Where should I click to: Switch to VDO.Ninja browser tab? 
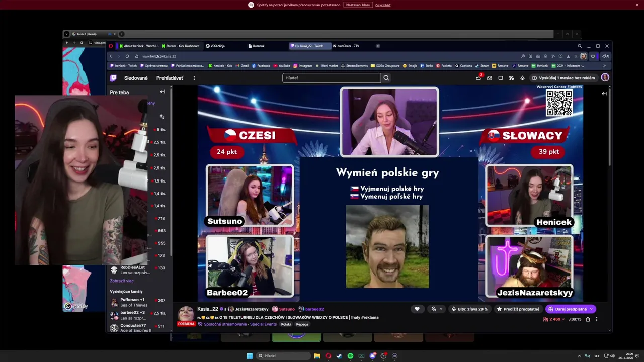point(224,46)
